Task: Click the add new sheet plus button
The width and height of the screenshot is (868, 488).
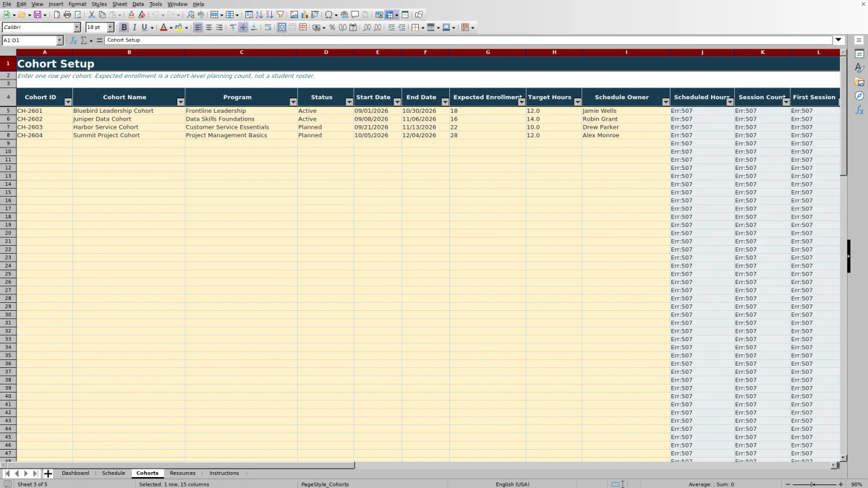Action: 48,474
